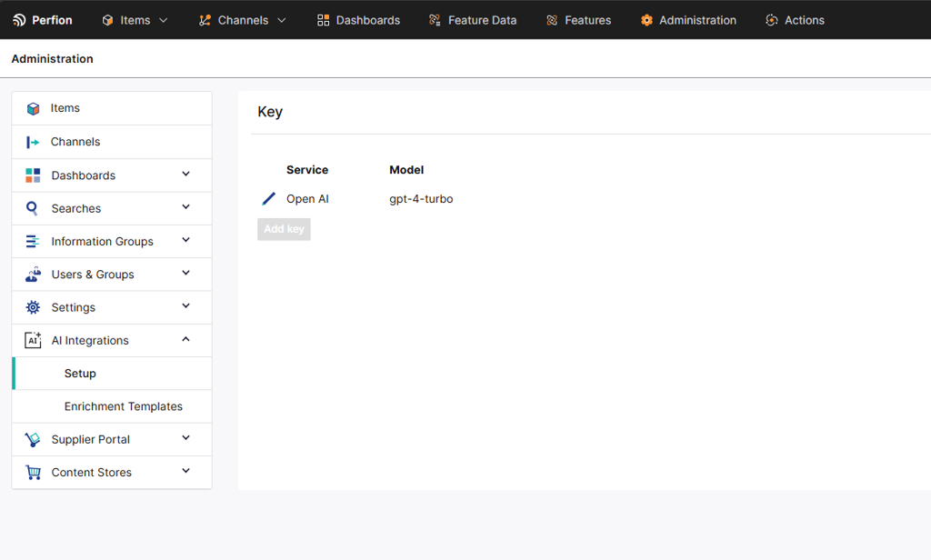This screenshot has width=931, height=560.
Task: Expand the Supplier Portal chevron
Action: (x=185, y=437)
